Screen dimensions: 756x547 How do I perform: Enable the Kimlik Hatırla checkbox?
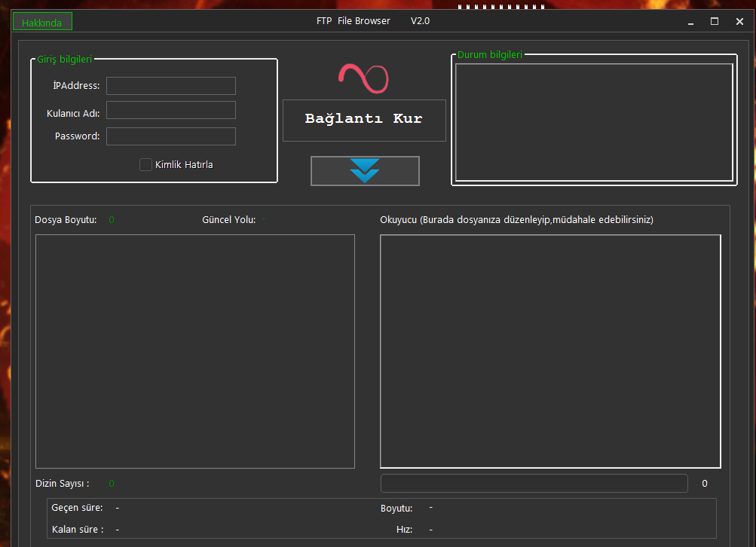[x=146, y=165]
